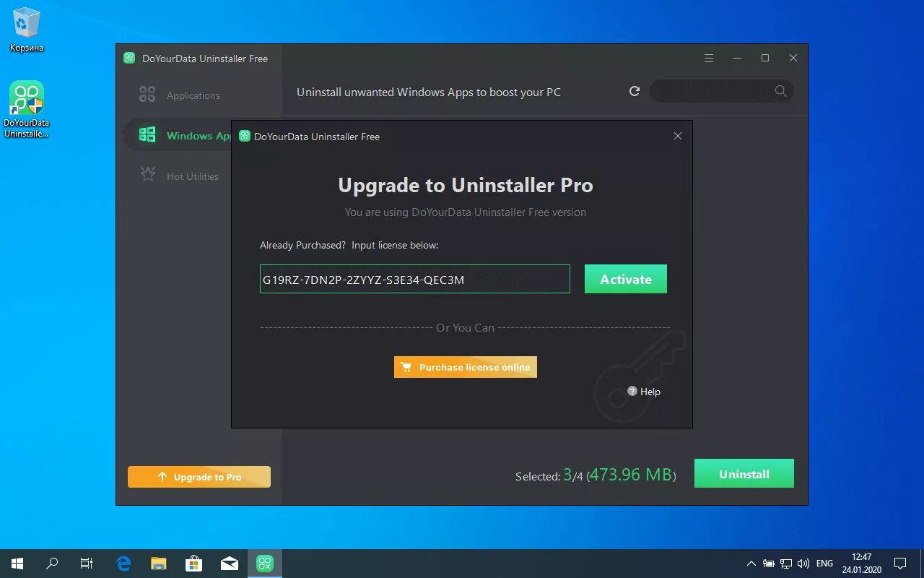Viewport: 924px width, 578px height.
Task: Click the refresh icon near search box
Action: coord(635,91)
